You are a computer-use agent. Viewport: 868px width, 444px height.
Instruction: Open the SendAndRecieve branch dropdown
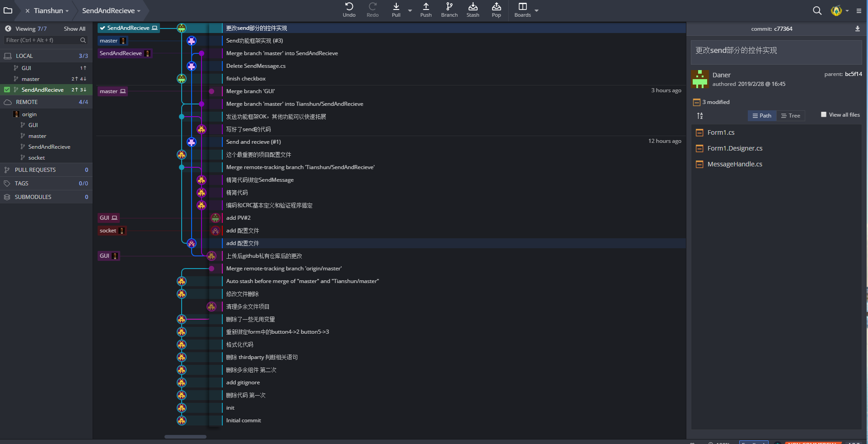[x=139, y=11]
